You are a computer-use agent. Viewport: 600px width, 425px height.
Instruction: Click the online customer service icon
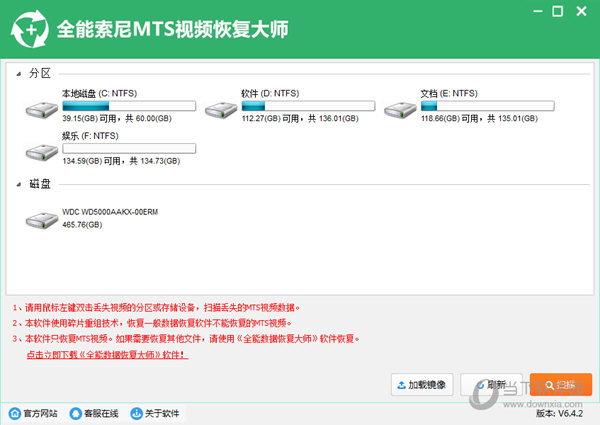click(75, 414)
